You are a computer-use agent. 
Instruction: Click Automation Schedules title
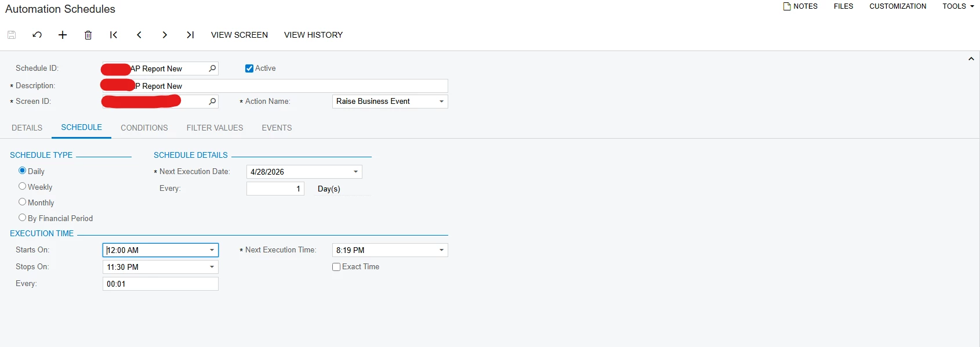pos(60,9)
